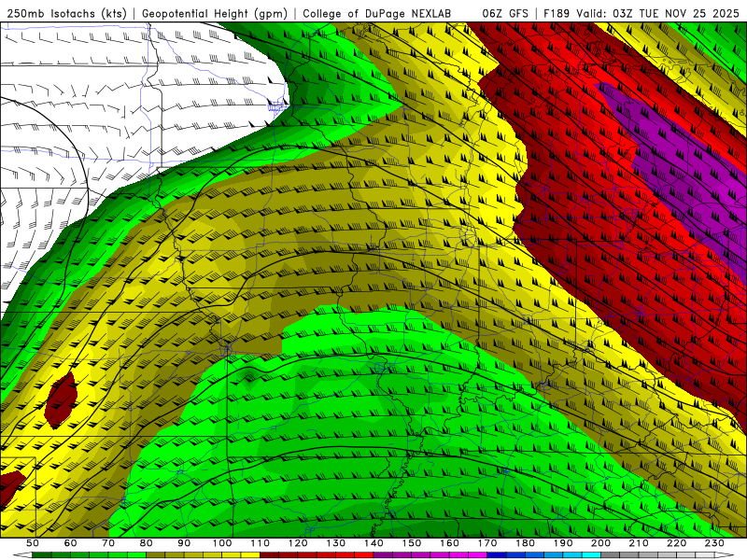Select the "College of DuPage NEXLAB" header text

tap(376, 14)
